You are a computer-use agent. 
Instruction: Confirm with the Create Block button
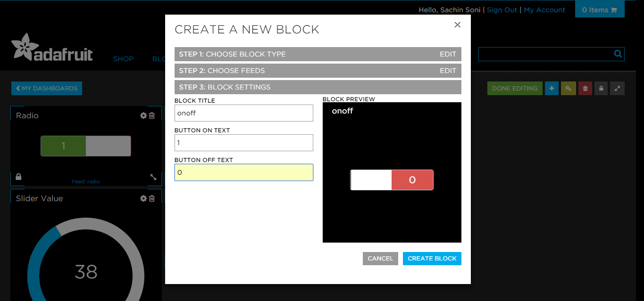pyautogui.click(x=432, y=259)
